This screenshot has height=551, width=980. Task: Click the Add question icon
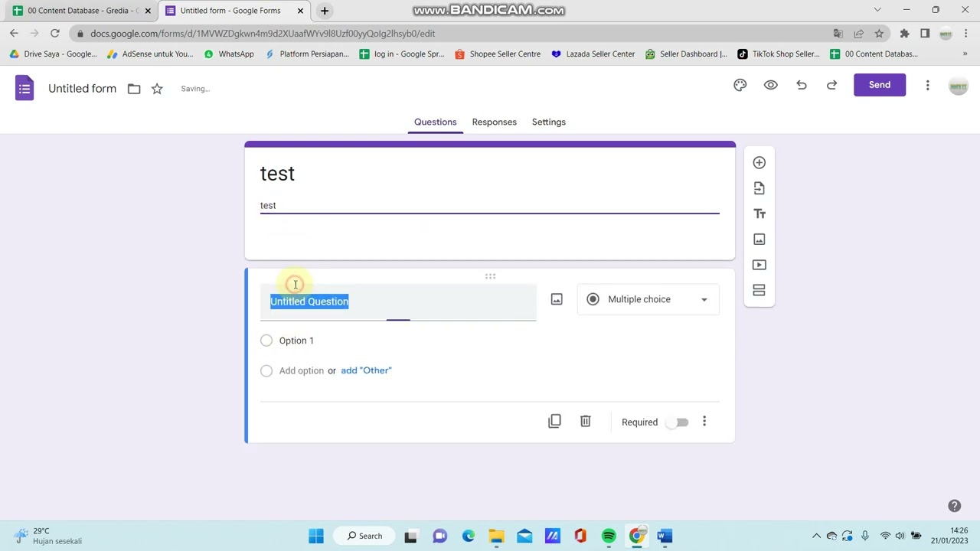point(759,162)
